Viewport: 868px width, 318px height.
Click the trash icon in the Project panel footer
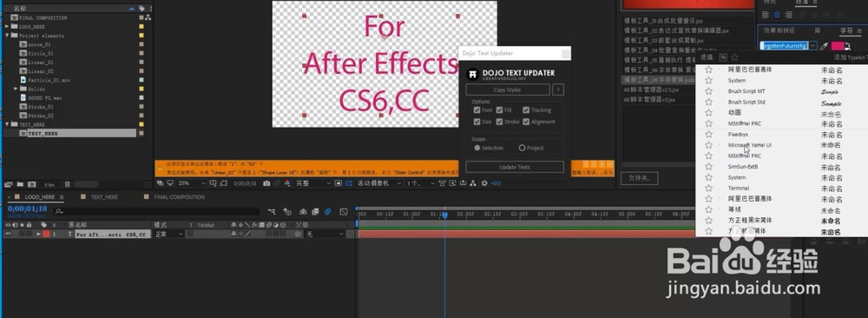(68, 184)
